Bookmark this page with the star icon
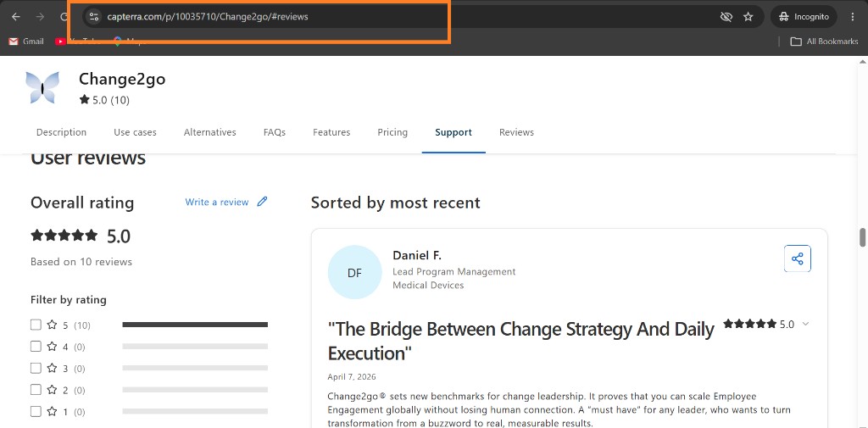Screen dimensions: 868x428 748,17
